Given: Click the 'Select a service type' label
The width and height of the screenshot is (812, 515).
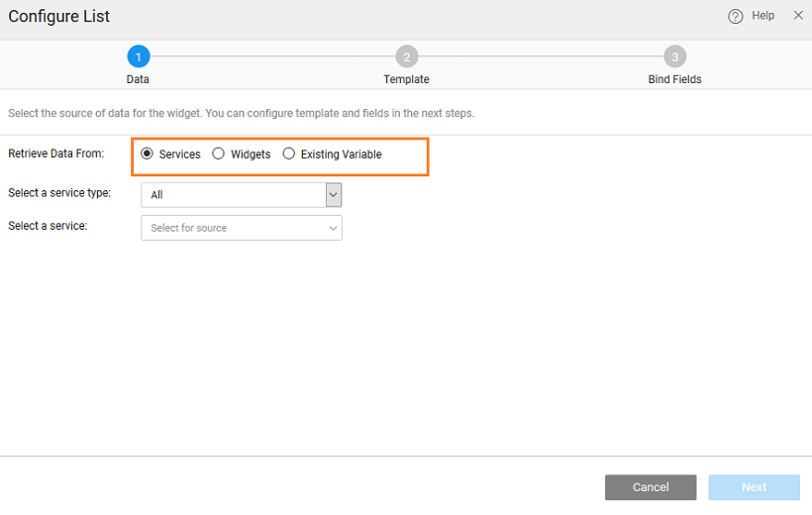Looking at the screenshot, I should (x=59, y=193).
